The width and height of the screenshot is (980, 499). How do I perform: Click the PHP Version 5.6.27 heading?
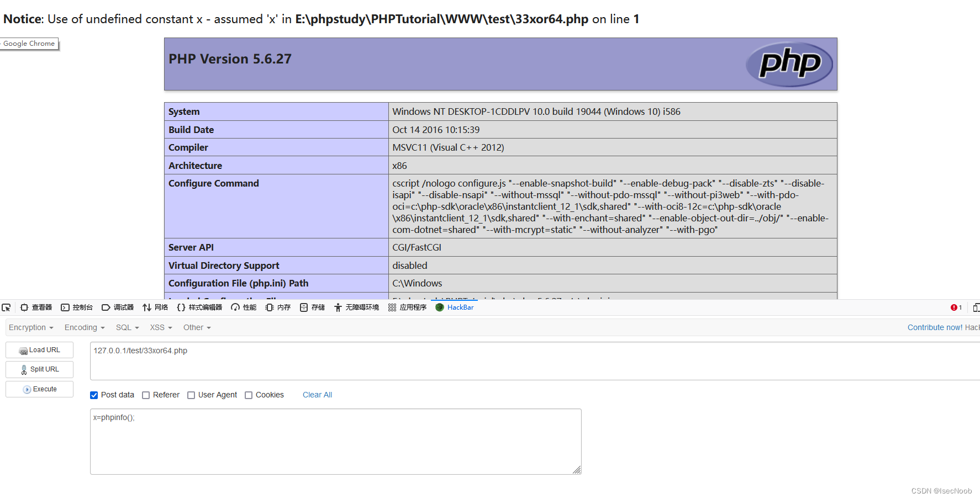(230, 59)
